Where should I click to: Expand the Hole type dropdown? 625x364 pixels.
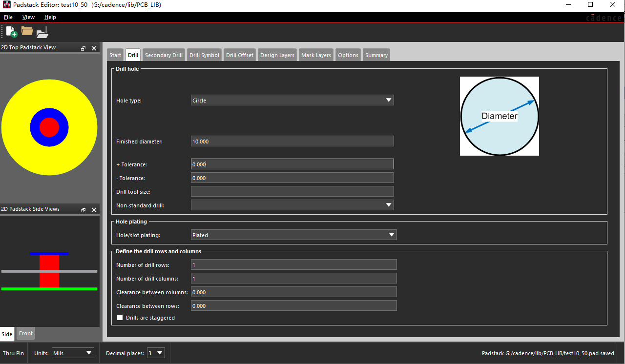tap(292, 101)
